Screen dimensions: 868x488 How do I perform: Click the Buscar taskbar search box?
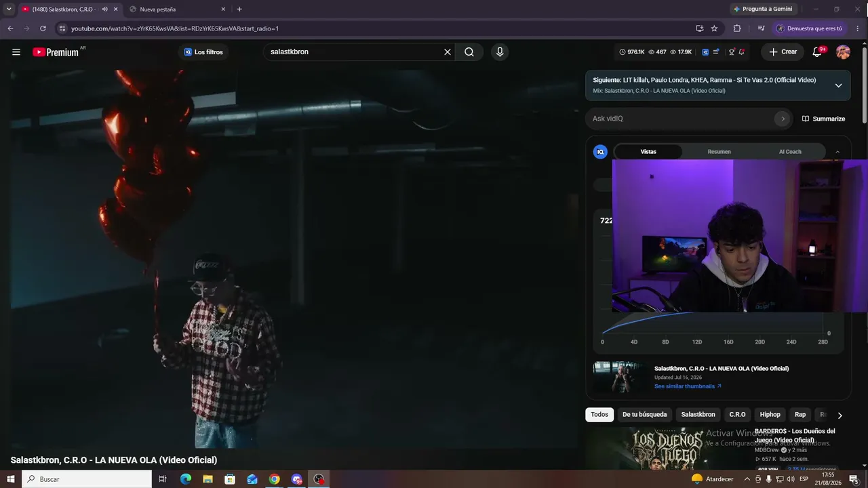pyautogui.click(x=87, y=479)
